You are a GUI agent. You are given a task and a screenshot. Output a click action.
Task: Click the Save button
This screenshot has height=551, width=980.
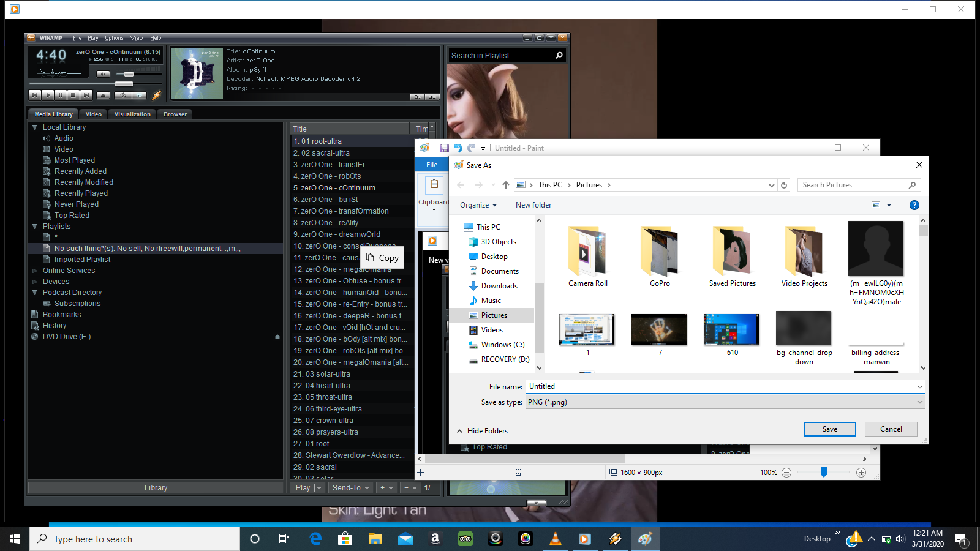(830, 429)
